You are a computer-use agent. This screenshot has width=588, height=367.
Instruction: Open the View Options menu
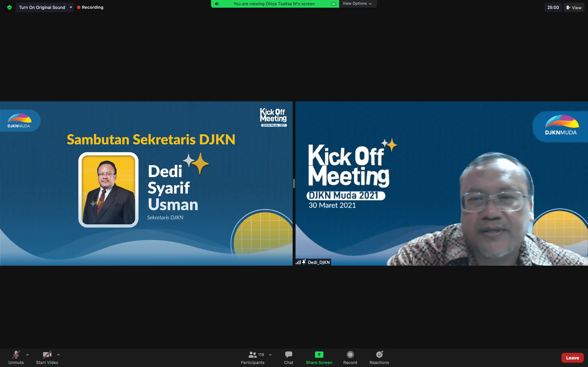[x=357, y=3]
